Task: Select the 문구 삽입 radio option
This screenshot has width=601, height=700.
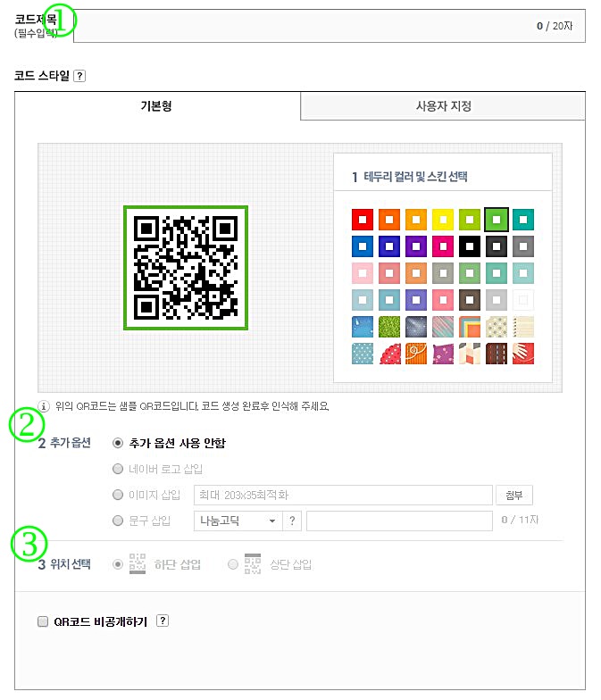Action: coord(118,521)
